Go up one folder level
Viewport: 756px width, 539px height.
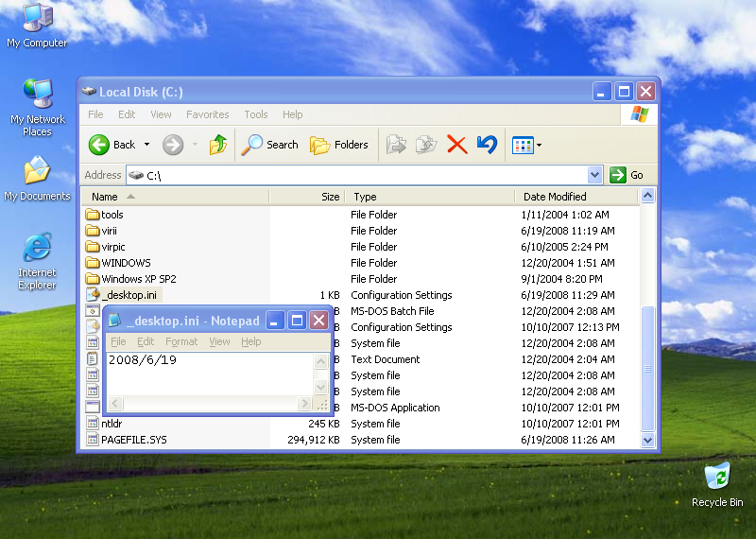pos(218,145)
